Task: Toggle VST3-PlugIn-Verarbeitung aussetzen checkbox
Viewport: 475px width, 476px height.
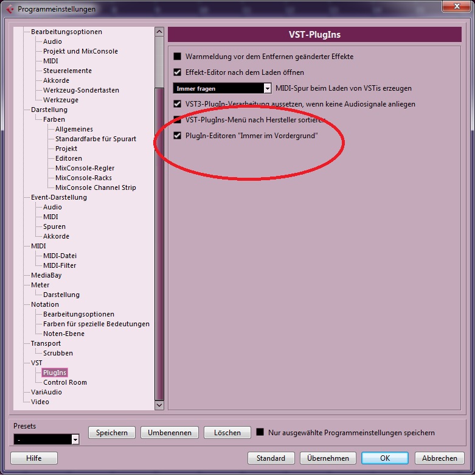Action: tap(177, 104)
